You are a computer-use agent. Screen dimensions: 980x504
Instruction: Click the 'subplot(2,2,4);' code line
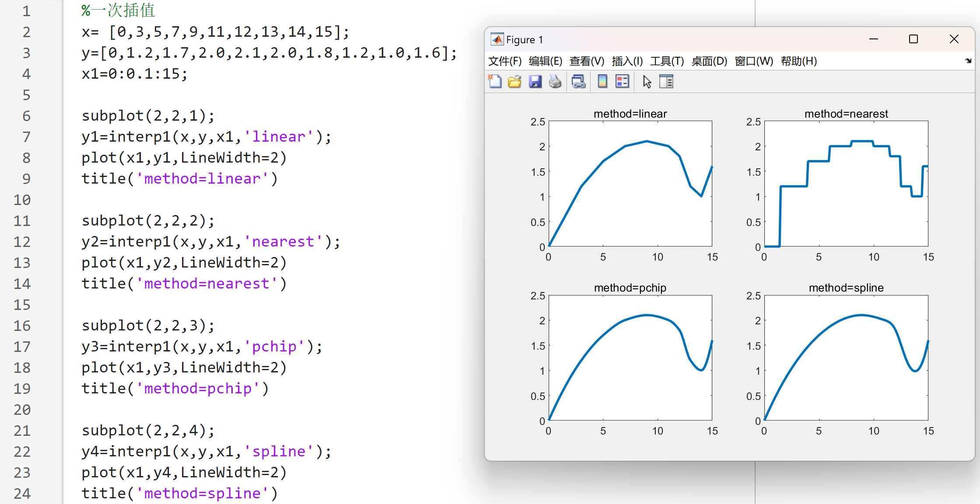tap(148, 431)
